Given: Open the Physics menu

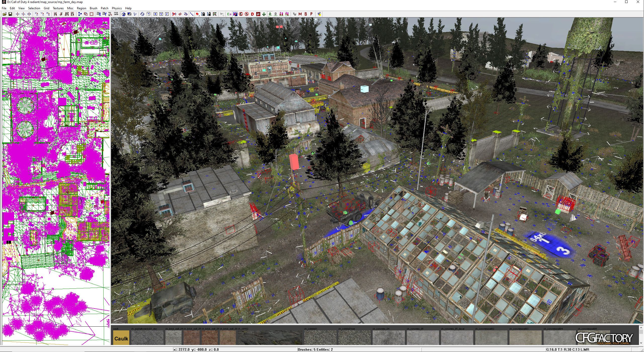Looking at the screenshot, I should [x=117, y=8].
